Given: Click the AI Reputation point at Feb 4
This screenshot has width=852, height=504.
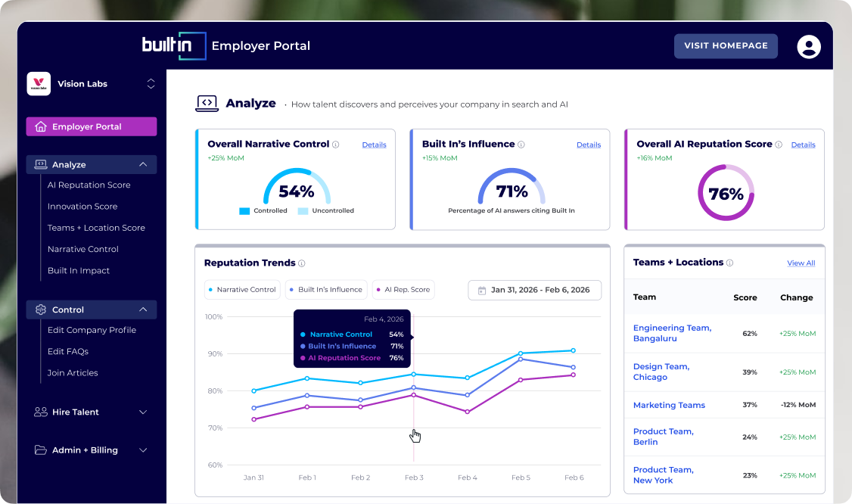Looking at the screenshot, I should [468, 412].
